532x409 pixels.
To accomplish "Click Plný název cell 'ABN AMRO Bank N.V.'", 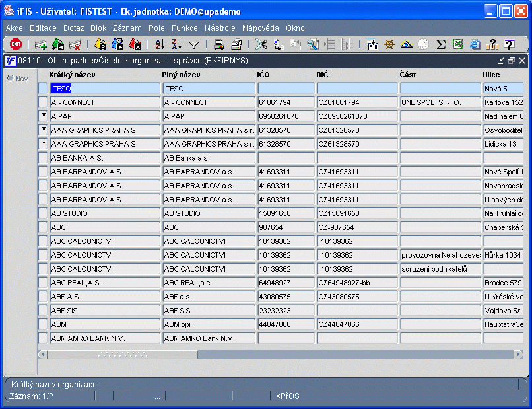I will pos(209,338).
